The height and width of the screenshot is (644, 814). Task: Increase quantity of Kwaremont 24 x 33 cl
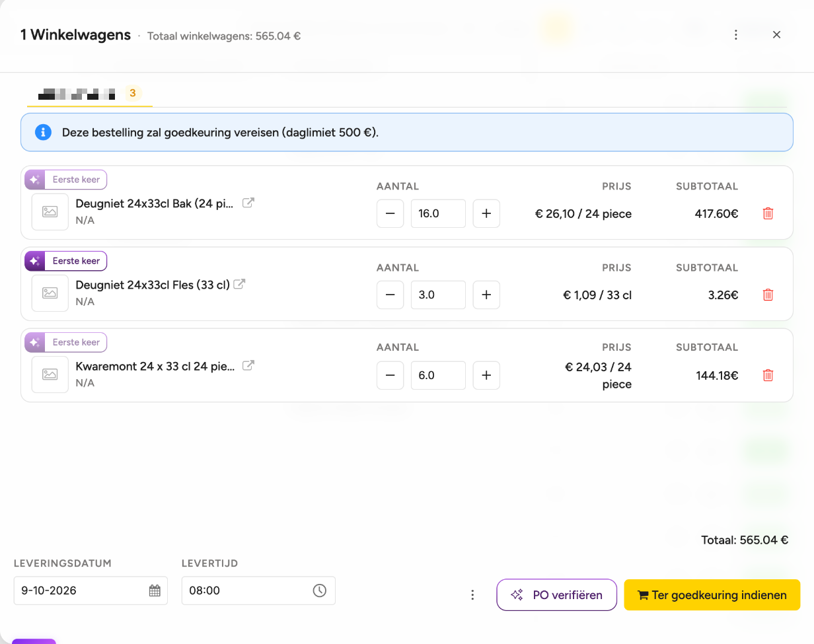[x=486, y=375]
